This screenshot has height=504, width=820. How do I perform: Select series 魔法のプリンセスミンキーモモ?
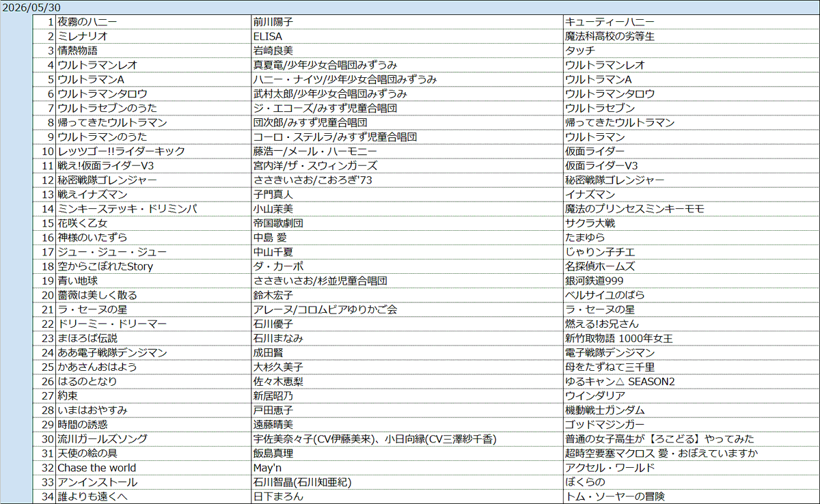click(635, 208)
